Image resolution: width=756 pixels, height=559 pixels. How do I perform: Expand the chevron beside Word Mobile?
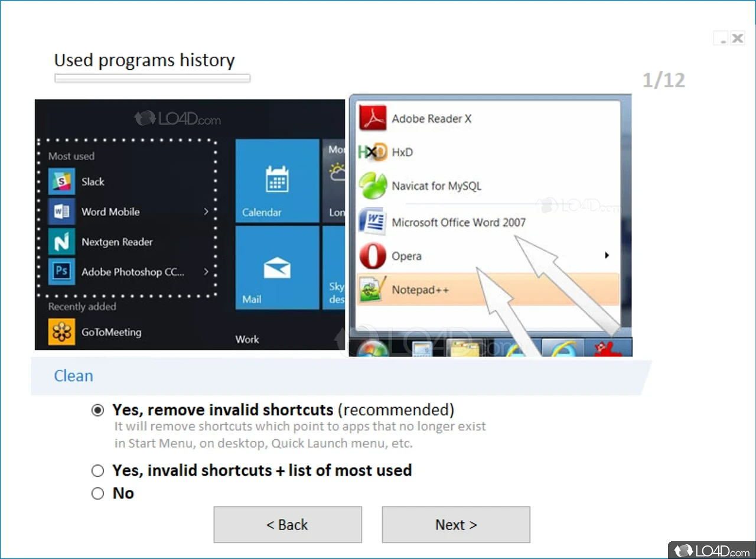tap(206, 212)
